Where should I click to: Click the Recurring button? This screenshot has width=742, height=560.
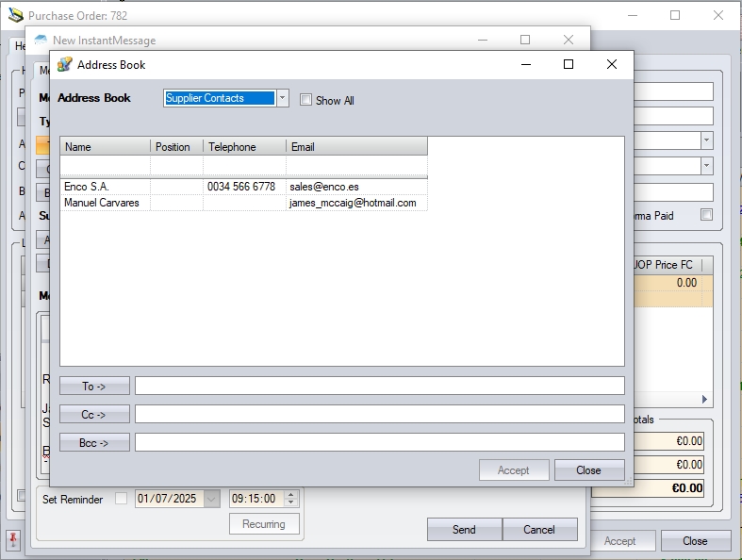point(264,524)
